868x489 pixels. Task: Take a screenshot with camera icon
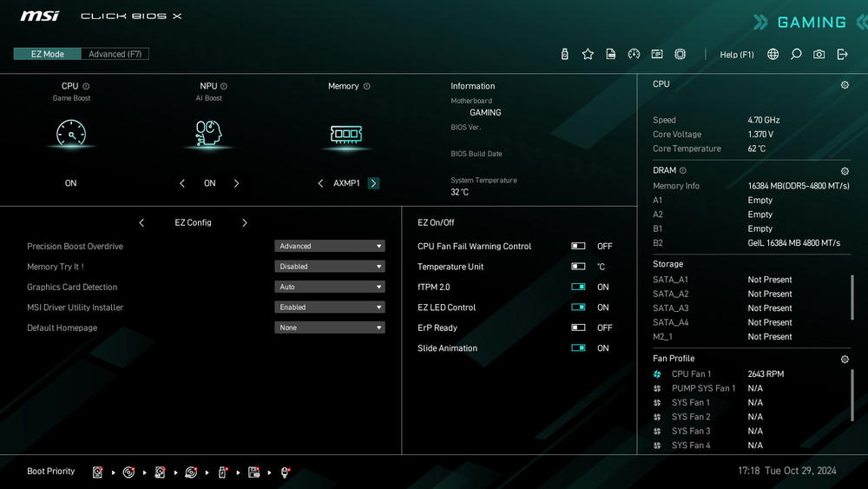click(x=819, y=54)
